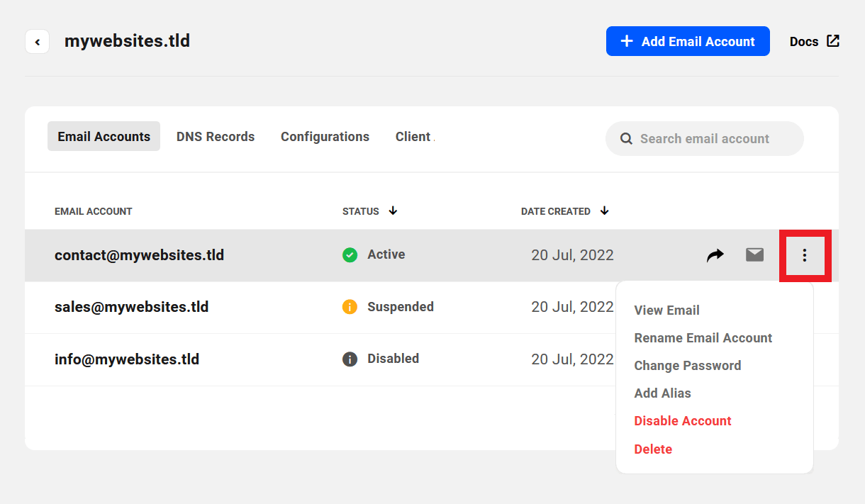Screen dimensions: 865x504
Task: Select Add Alias in menu
Action: [x=662, y=393]
